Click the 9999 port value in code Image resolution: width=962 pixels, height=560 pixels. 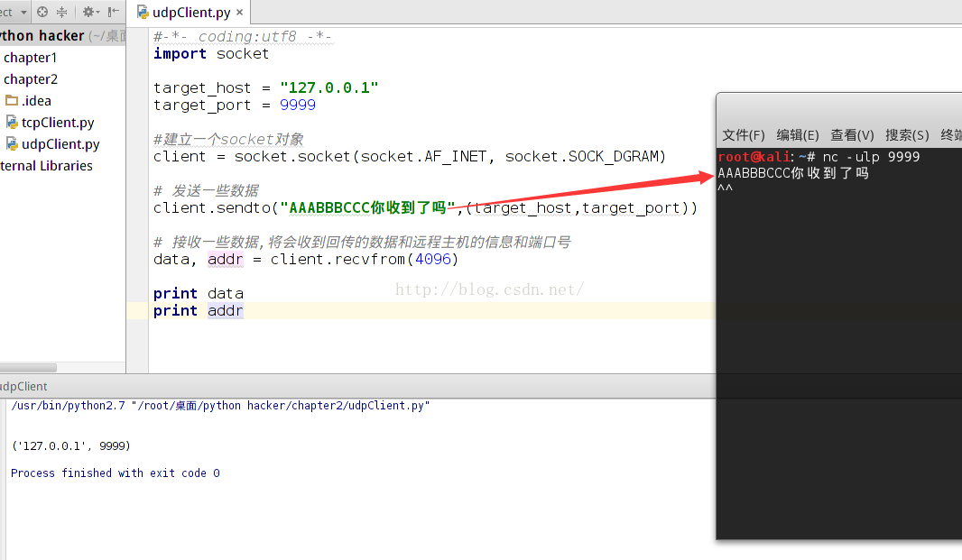click(x=298, y=105)
